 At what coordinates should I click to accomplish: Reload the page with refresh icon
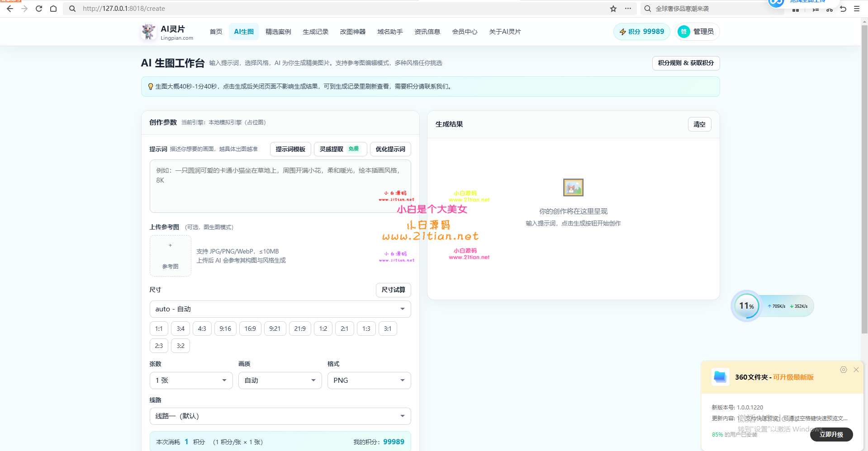tap(39, 9)
